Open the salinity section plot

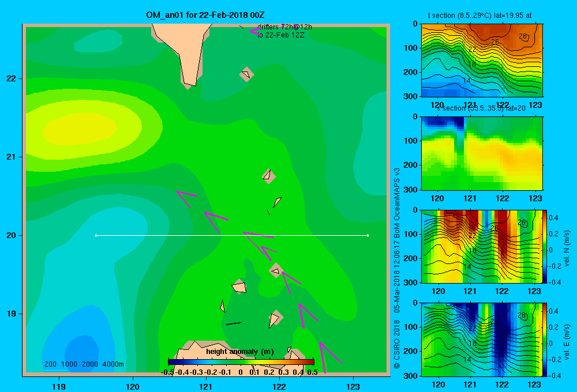482,153
